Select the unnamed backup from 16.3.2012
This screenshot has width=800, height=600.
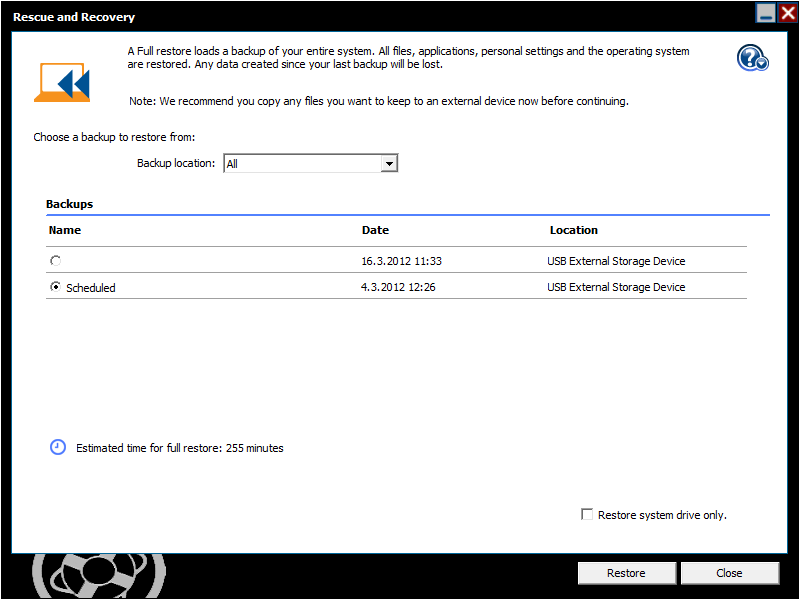(x=55, y=261)
